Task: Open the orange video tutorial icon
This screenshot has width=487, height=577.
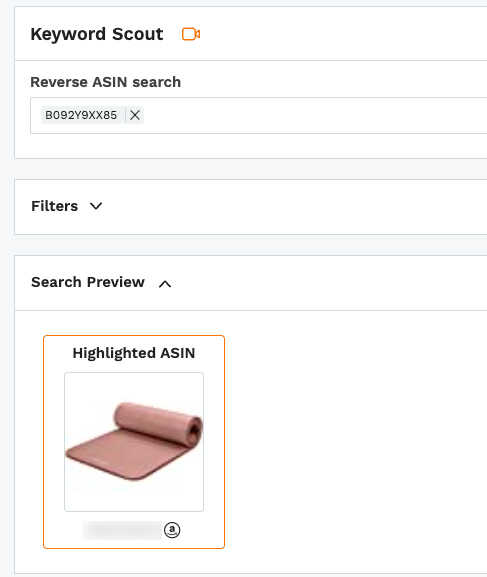Action: pos(191,34)
